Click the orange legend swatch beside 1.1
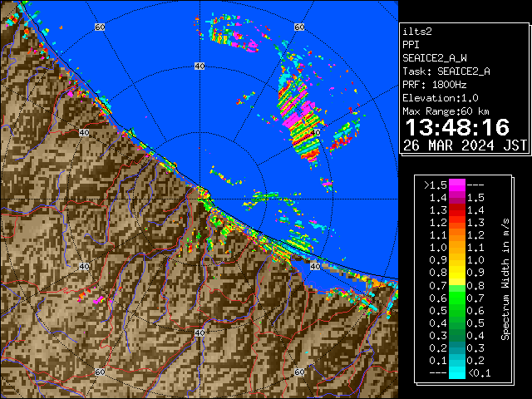The height and width of the screenshot is (399, 532). point(457,235)
